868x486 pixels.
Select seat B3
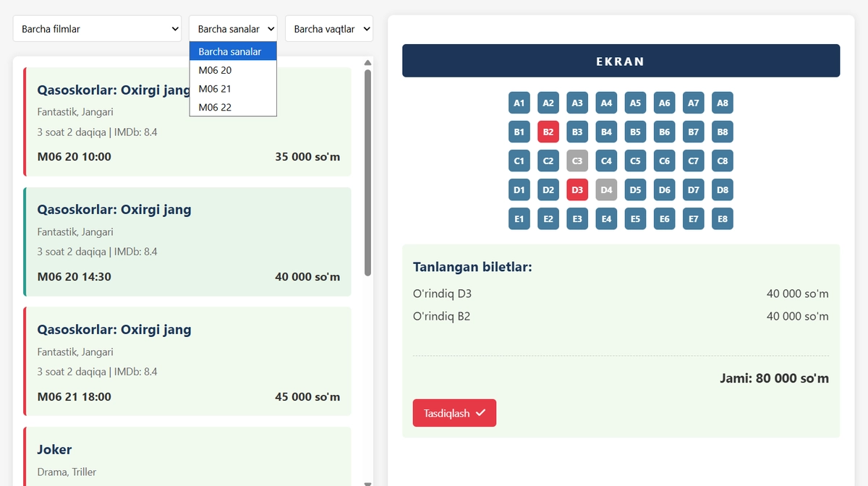[x=577, y=132]
